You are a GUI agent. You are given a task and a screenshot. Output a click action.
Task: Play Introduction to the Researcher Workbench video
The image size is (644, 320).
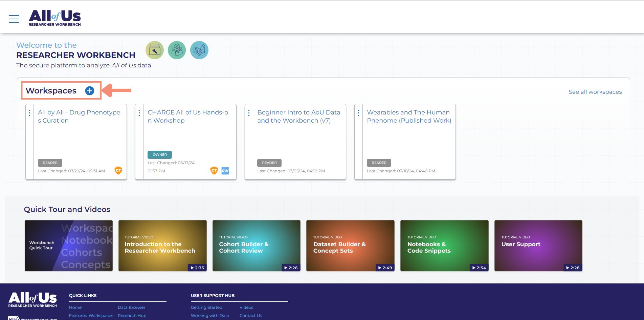pyautogui.click(x=162, y=246)
